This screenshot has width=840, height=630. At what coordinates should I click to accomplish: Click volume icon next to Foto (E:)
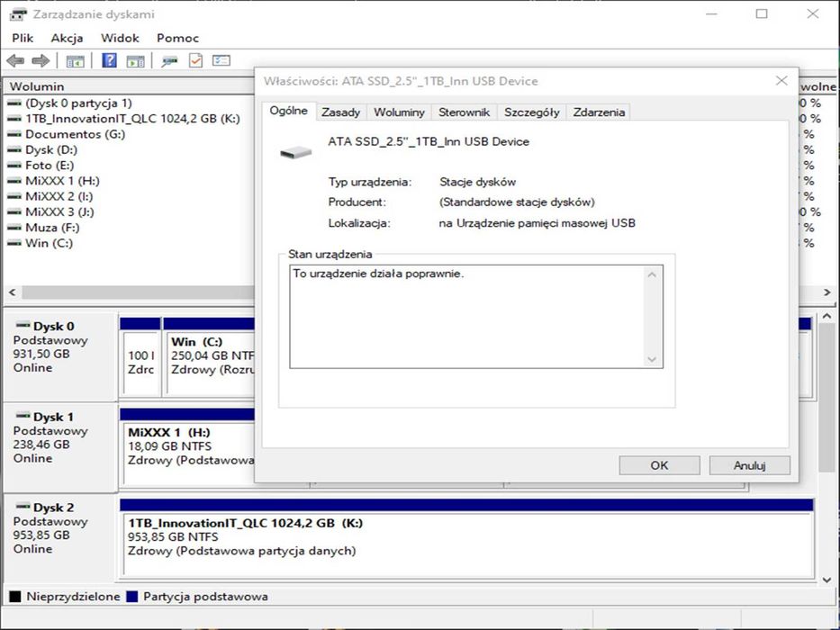[14, 166]
